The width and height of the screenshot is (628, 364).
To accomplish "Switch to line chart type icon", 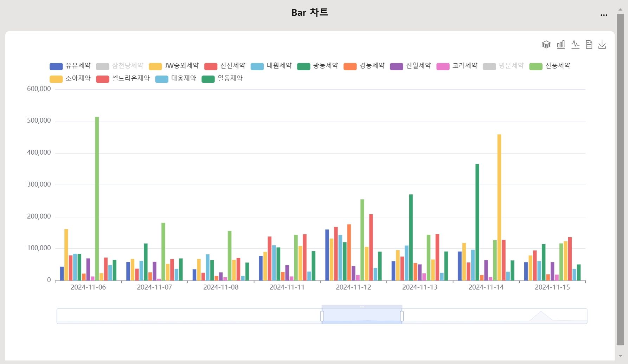I will [575, 45].
